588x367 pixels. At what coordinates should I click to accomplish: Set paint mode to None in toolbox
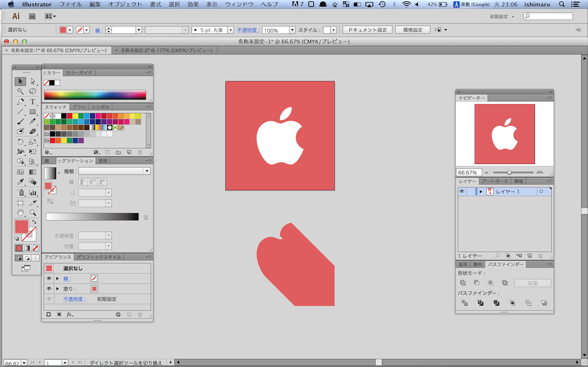35,248
